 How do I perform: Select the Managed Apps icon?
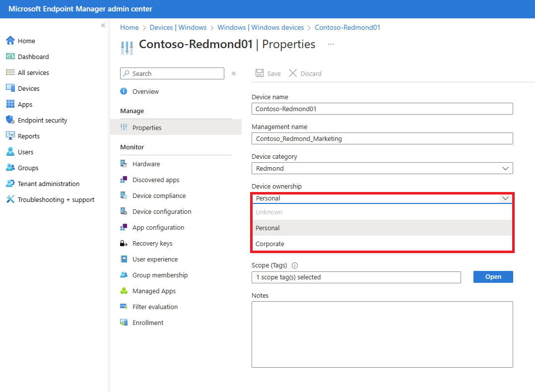pyautogui.click(x=124, y=291)
